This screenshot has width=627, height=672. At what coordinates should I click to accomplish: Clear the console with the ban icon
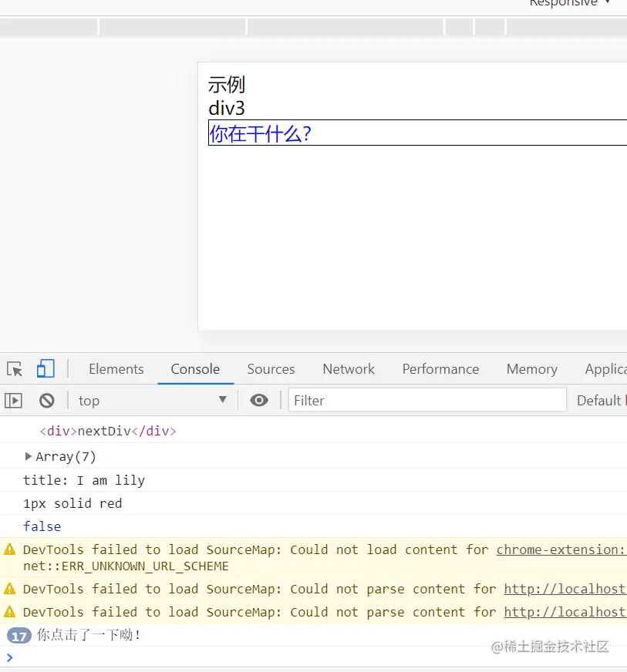pos(47,401)
